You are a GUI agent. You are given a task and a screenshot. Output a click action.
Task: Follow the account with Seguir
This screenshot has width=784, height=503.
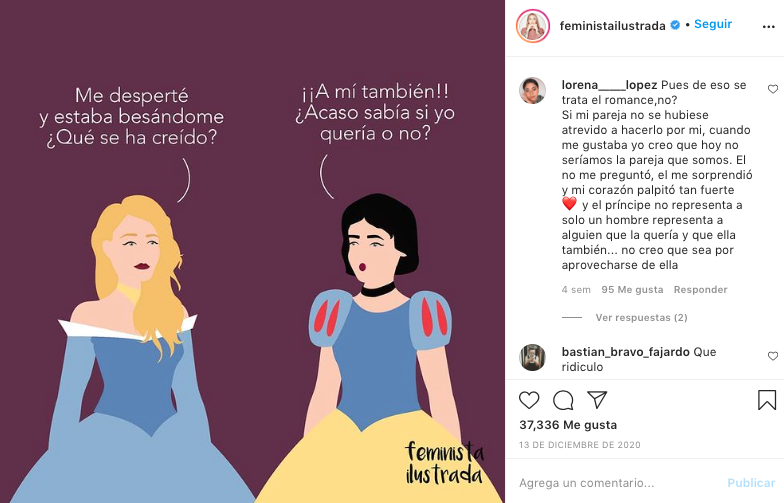(x=713, y=24)
